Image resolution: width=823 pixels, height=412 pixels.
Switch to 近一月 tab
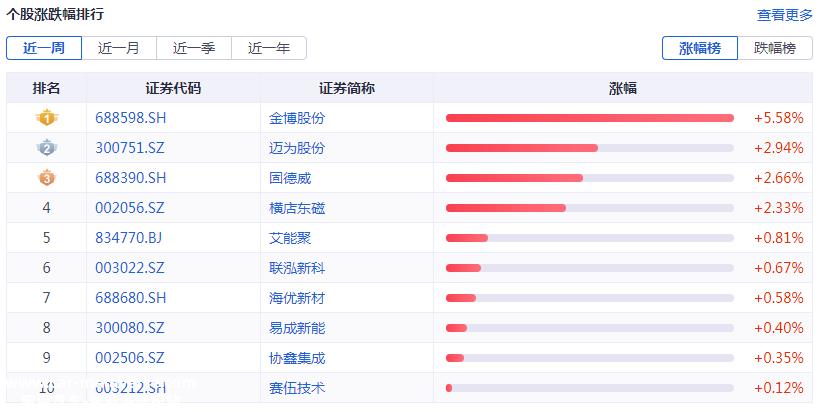(x=119, y=48)
